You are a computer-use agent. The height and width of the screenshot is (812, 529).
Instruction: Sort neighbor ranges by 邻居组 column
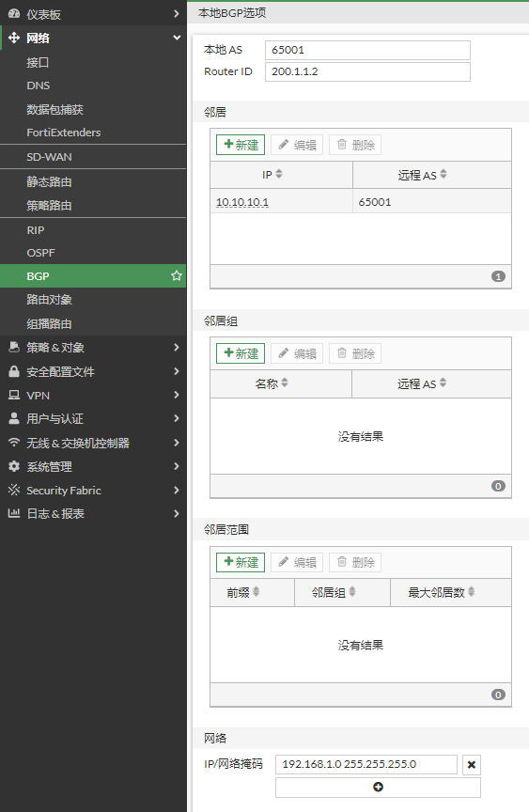[352, 591]
